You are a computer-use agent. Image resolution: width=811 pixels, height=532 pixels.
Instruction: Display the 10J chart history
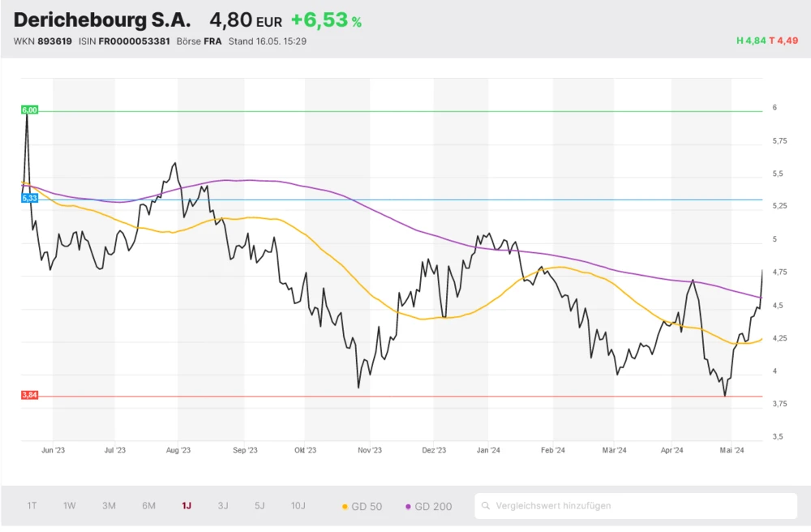click(298, 505)
